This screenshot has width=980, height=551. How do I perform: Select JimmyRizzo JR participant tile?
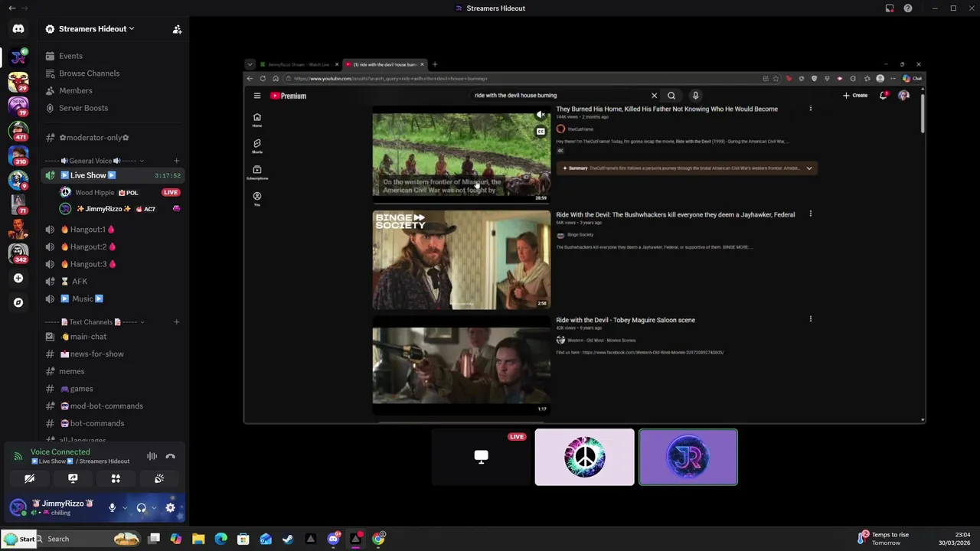click(688, 457)
